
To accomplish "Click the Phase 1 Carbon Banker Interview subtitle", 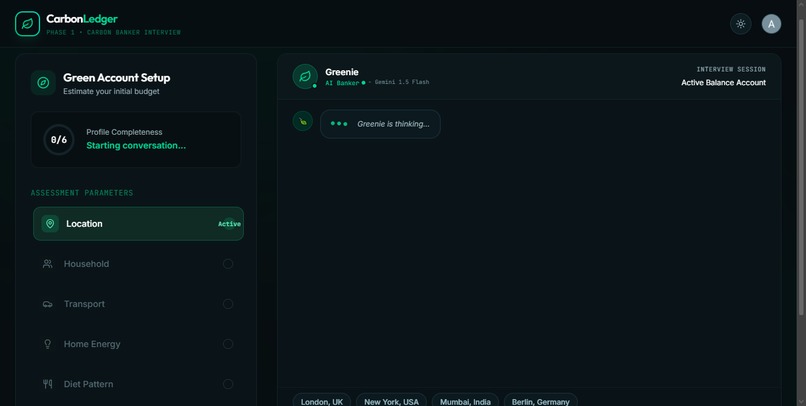I will click(114, 32).
